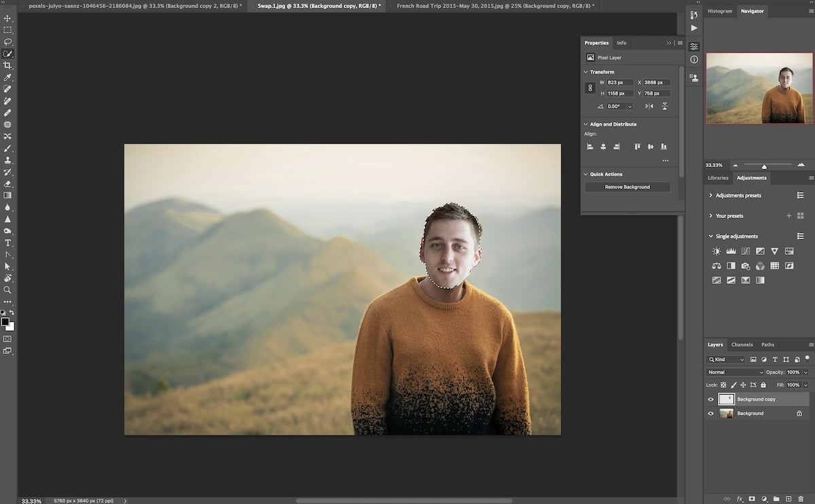
Task: Add a Hue/Saturation adjustment
Action: click(789, 250)
